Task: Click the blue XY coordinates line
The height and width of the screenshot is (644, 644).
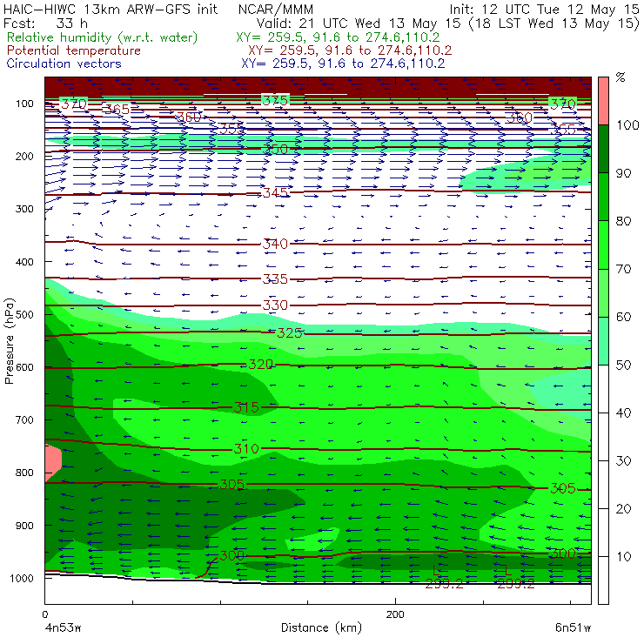Action: click(x=343, y=64)
